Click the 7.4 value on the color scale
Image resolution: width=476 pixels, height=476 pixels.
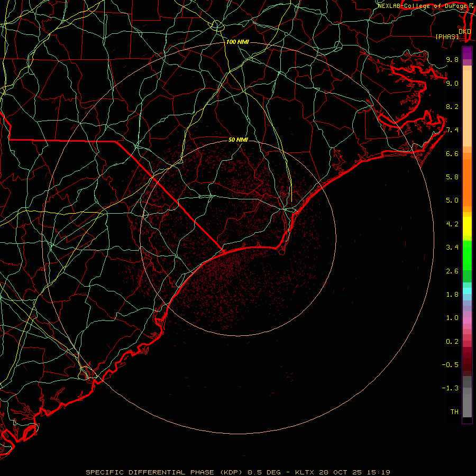click(452, 130)
